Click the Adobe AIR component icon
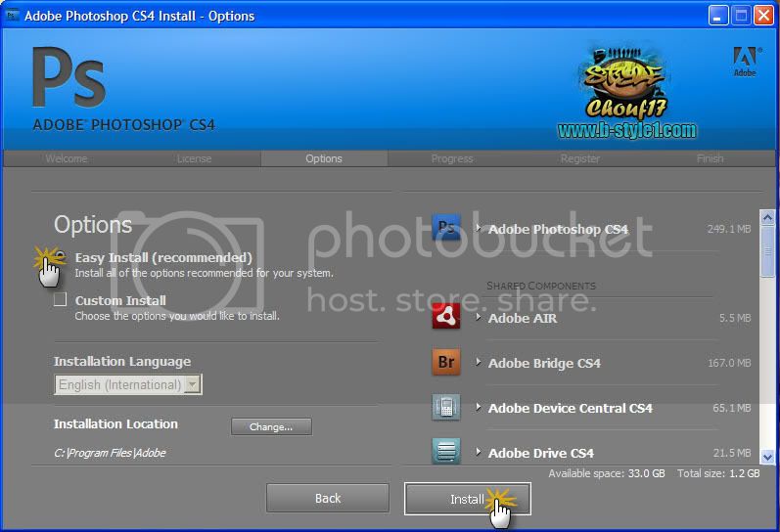The image size is (780, 532). (x=446, y=316)
